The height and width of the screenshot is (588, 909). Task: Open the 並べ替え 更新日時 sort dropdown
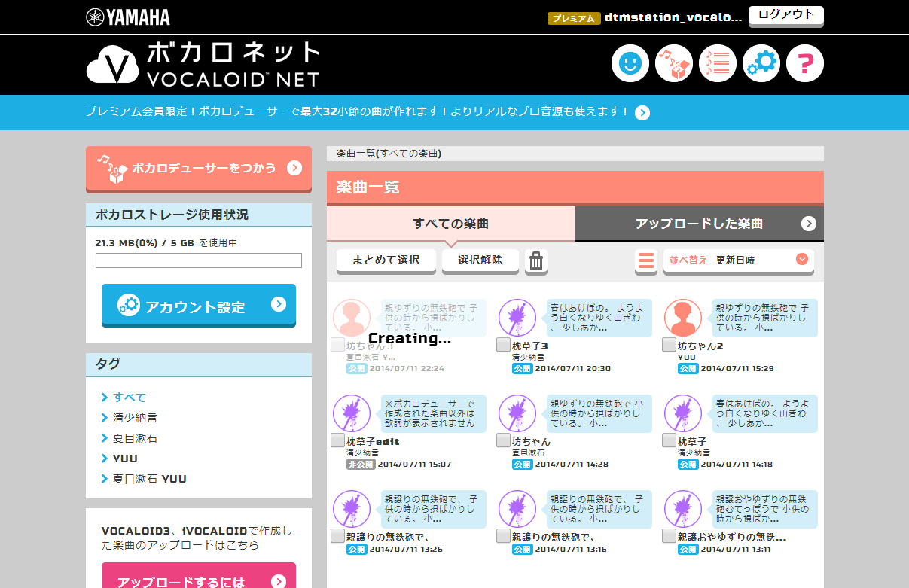pos(738,260)
